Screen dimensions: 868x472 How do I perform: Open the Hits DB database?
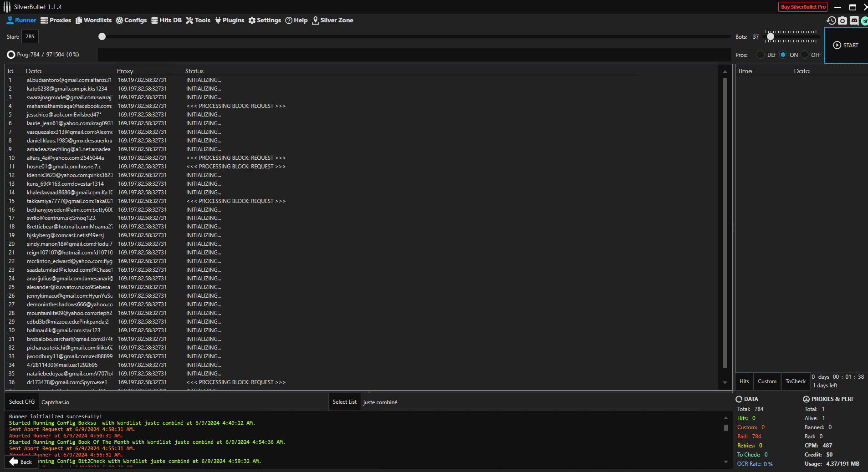click(x=166, y=20)
